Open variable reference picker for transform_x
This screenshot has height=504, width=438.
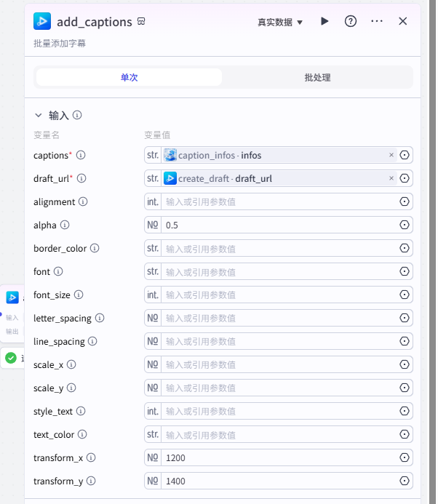[x=405, y=457]
